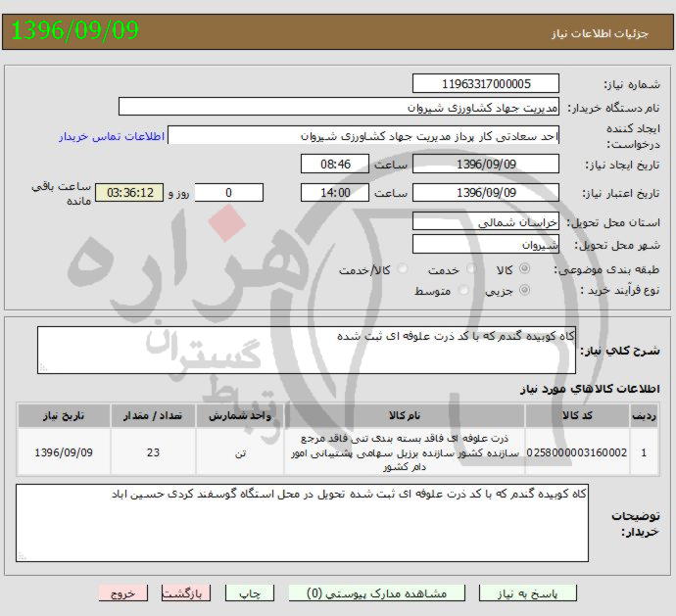Image resolution: width=676 pixels, height=616 pixels.
Task: Click the creation date field beside 08:46
Action: point(485,164)
